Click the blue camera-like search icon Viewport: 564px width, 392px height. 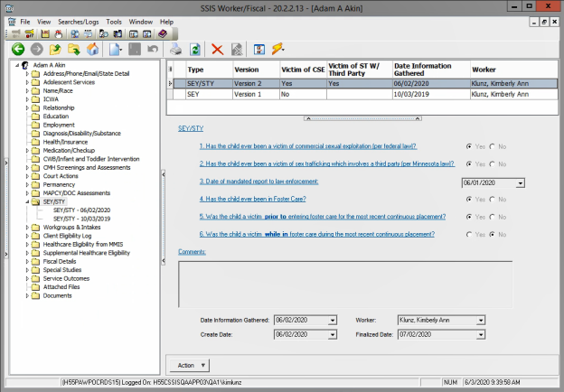tap(117, 33)
